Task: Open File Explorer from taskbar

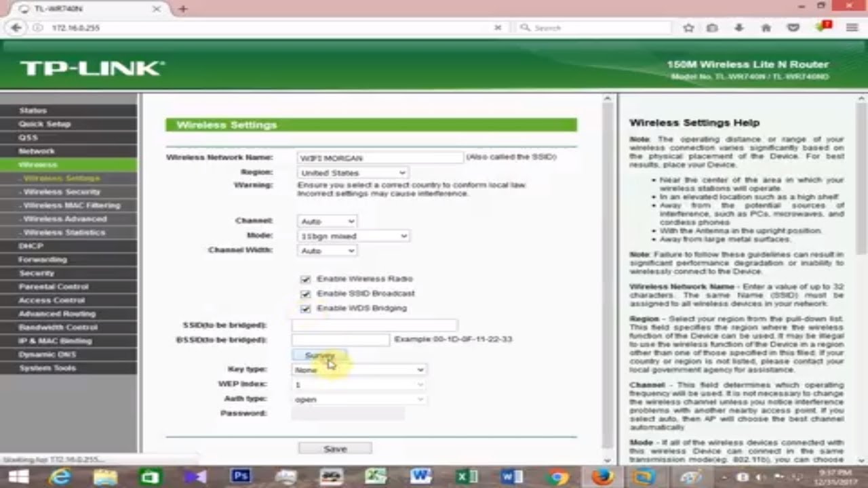Action: [105, 477]
